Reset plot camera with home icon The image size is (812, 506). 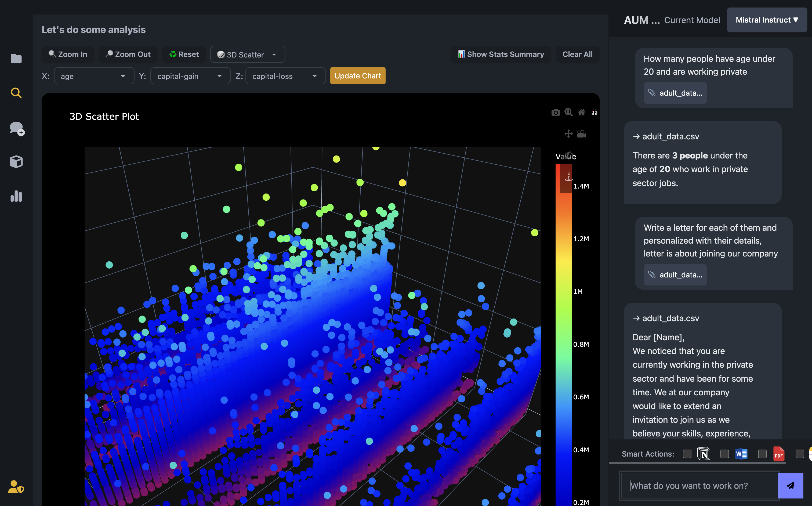pos(582,113)
